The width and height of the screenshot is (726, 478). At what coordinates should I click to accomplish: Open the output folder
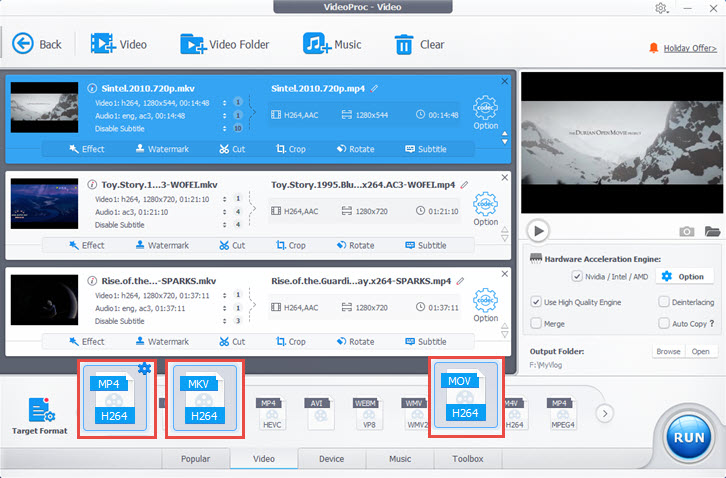[x=701, y=352]
